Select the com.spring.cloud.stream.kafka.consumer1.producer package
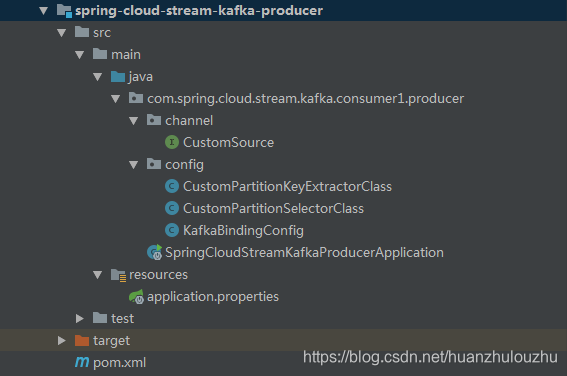The width and height of the screenshot is (567, 376). (x=306, y=99)
